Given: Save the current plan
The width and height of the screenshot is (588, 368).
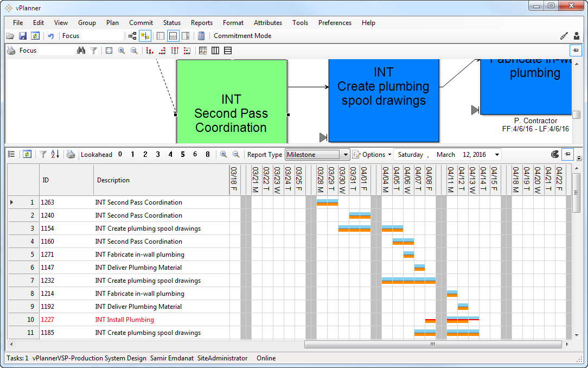Looking at the screenshot, I should tap(23, 35).
